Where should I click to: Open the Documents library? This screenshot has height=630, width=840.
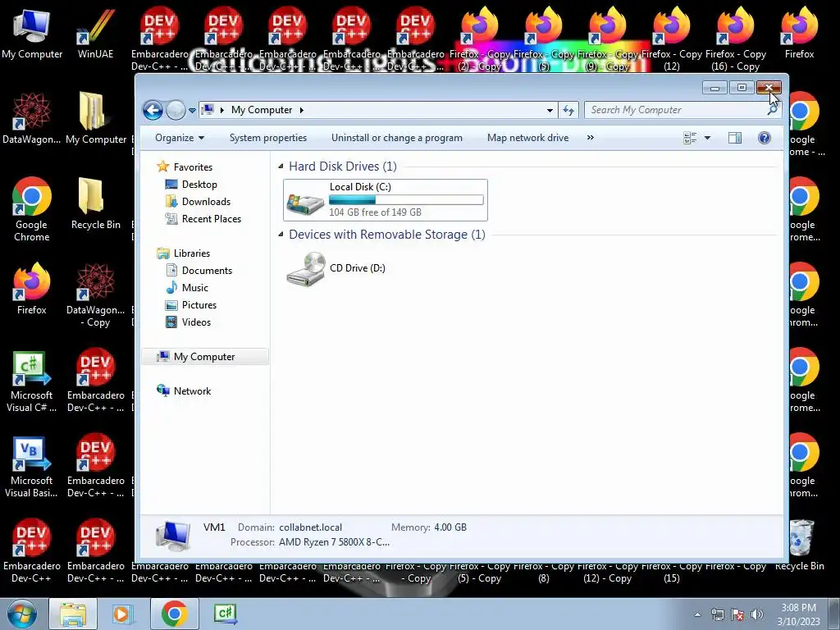click(x=199, y=271)
